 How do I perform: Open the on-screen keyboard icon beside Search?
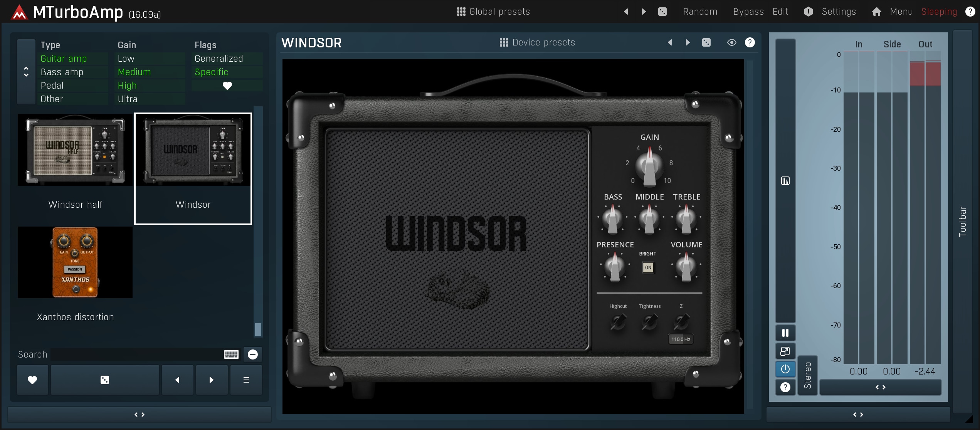tap(231, 354)
